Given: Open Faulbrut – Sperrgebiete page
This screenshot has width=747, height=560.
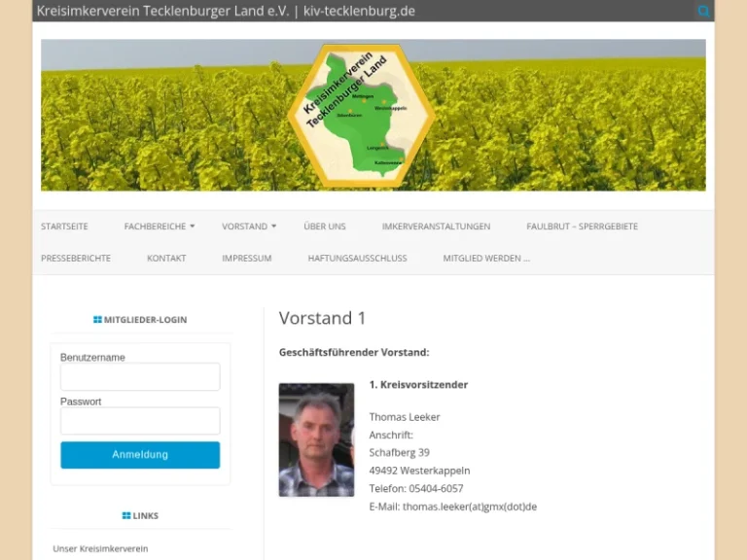Looking at the screenshot, I should 583,227.
